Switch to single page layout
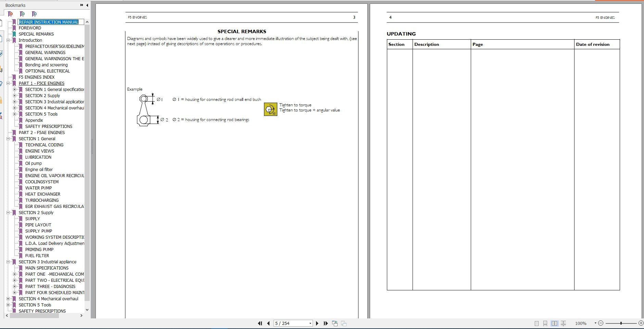The height and width of the screenshot is (329, 644). [x=536, y=323]
